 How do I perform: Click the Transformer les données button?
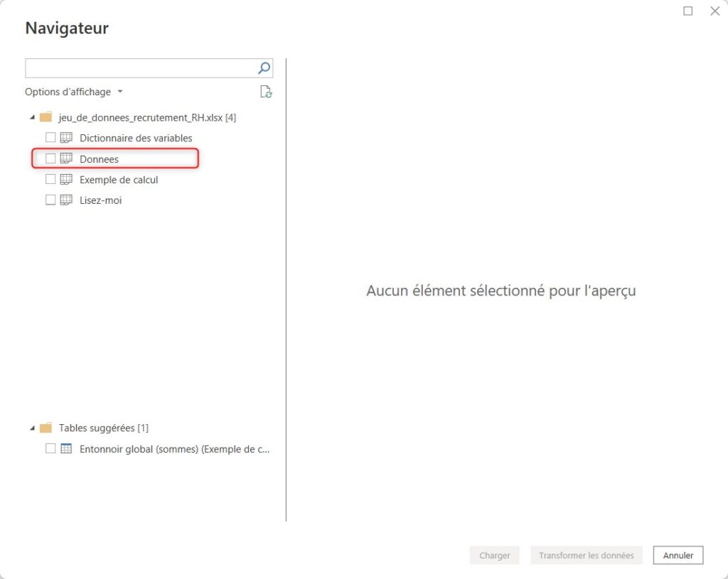(x=586, y=555)
